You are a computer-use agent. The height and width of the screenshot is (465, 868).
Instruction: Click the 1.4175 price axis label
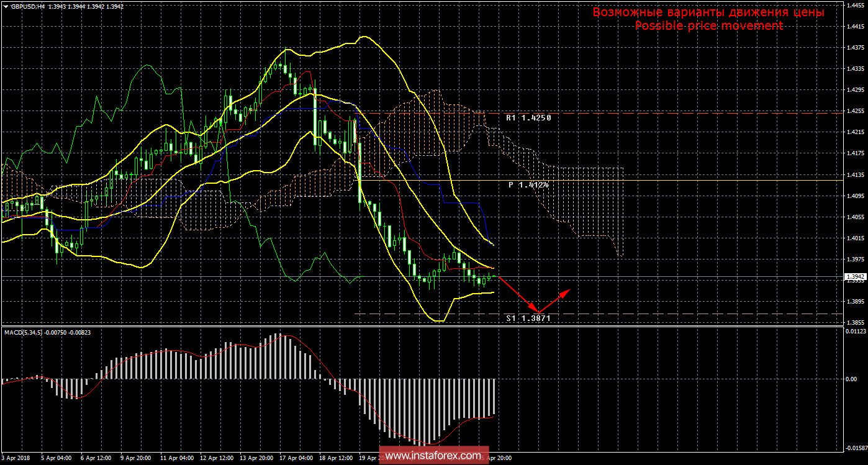856,153
